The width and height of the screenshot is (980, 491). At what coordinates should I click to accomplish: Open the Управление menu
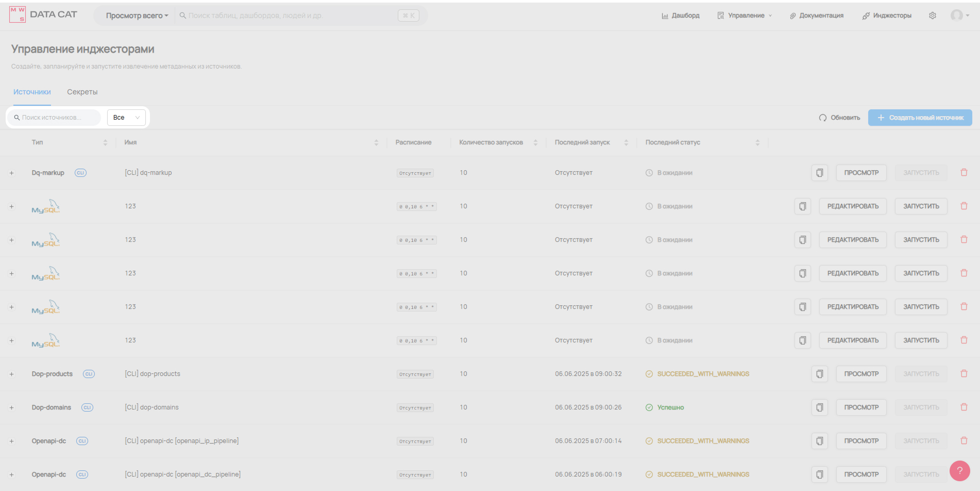point(745,15)
